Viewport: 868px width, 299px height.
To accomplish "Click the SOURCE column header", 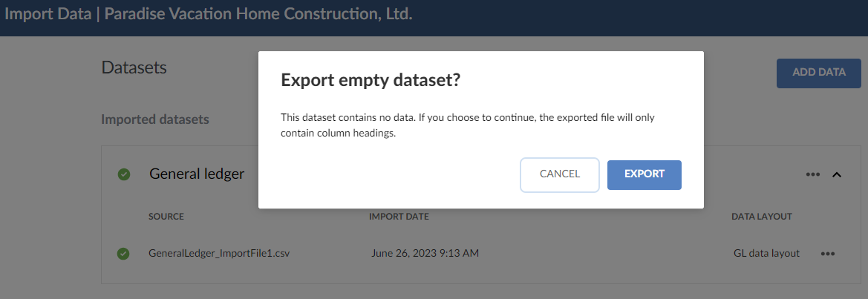I will point(166,217).
